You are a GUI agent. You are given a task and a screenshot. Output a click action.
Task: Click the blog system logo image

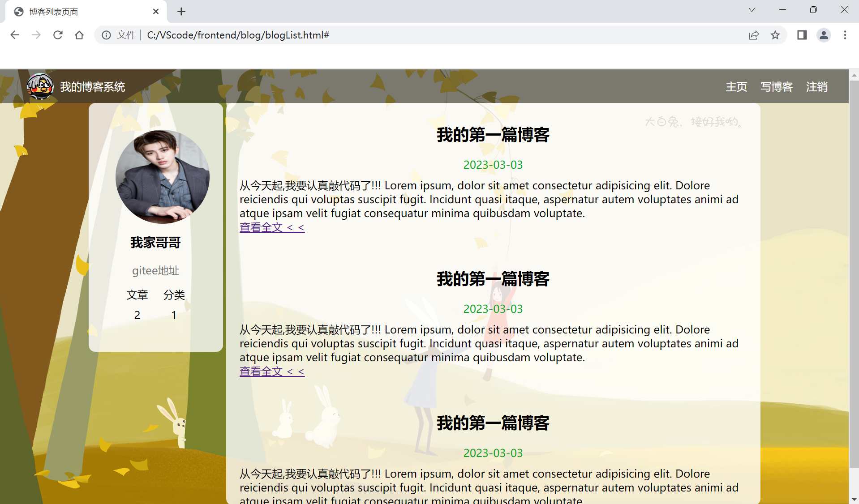[40, 86]
